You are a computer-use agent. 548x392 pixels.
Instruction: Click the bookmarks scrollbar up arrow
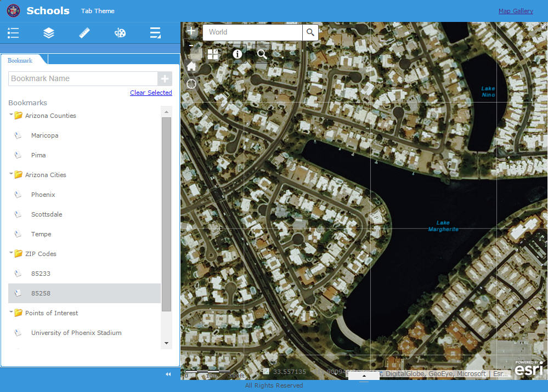(166, 112)
